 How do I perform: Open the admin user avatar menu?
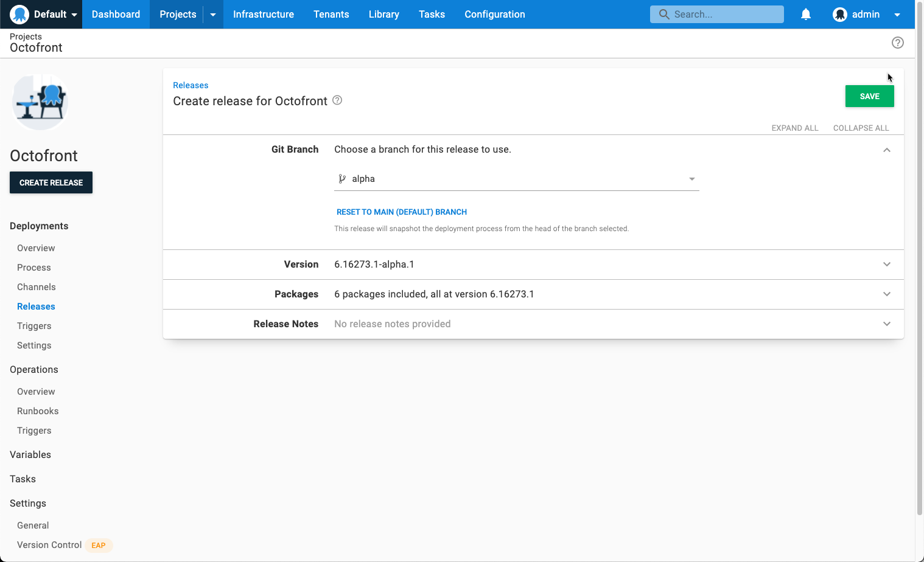(x=841, y=14)
